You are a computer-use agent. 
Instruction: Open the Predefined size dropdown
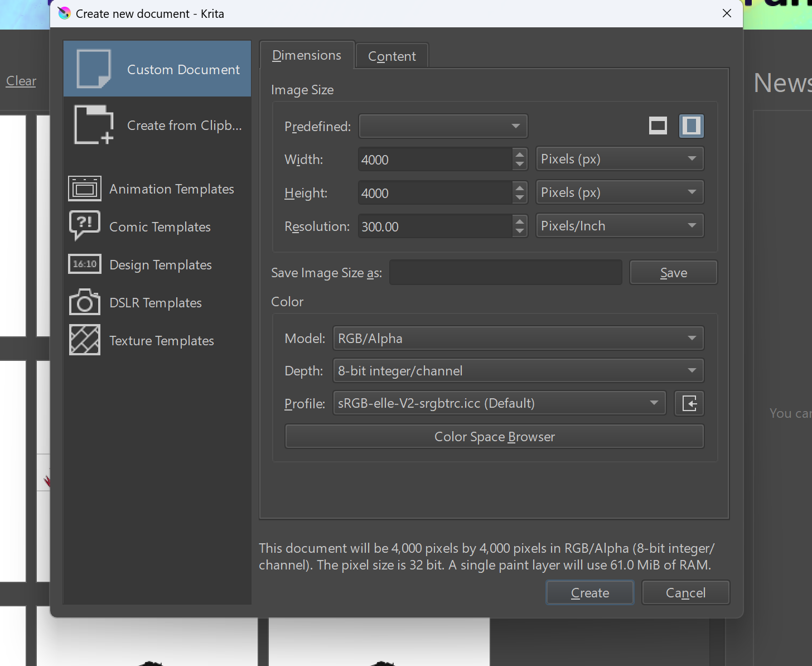[443, 126]
